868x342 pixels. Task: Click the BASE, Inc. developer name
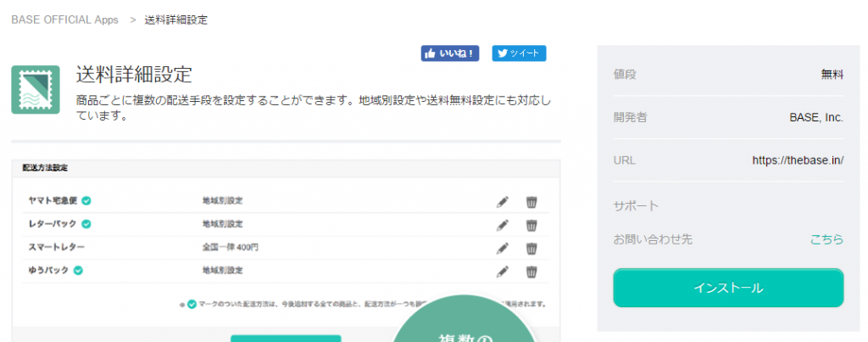(x=816, y=117)
